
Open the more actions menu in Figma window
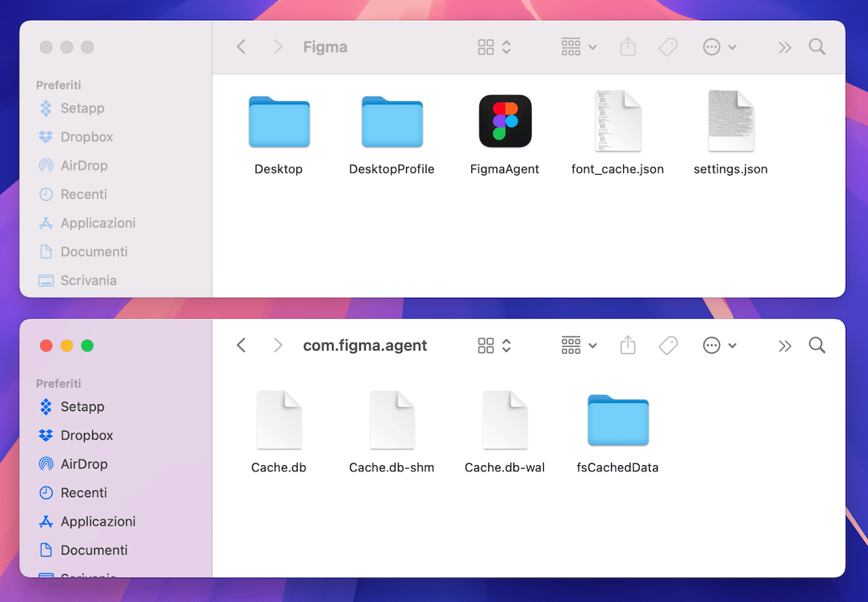(x=719, y=48)
